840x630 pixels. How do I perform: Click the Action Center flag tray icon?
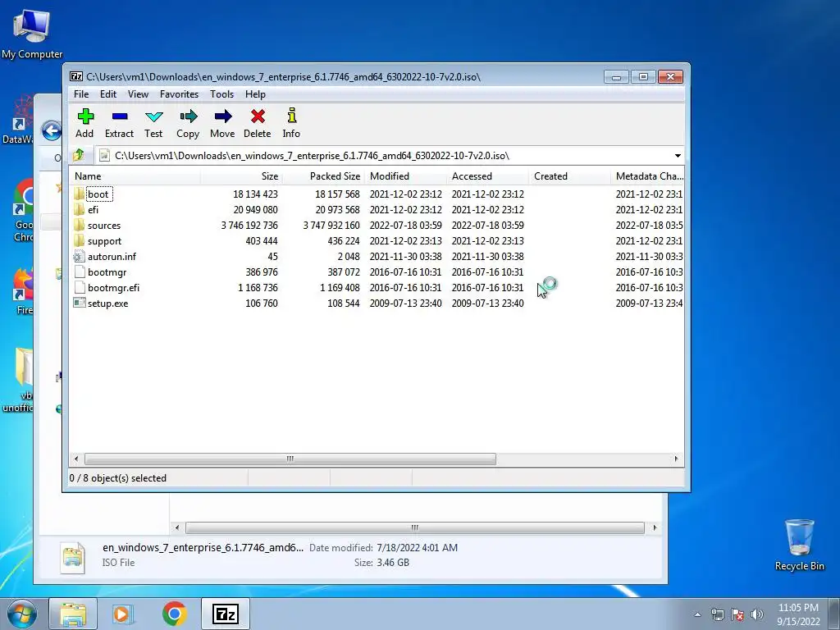click(737, 614)
